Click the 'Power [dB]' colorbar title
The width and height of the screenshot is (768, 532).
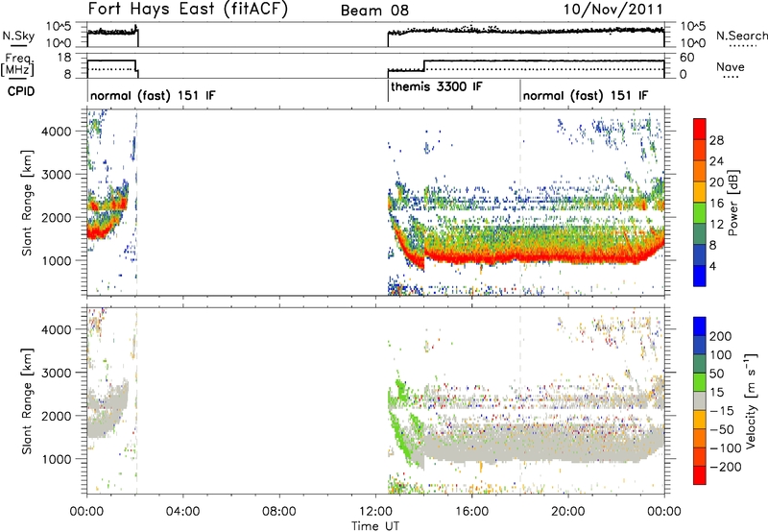point(733,203)
